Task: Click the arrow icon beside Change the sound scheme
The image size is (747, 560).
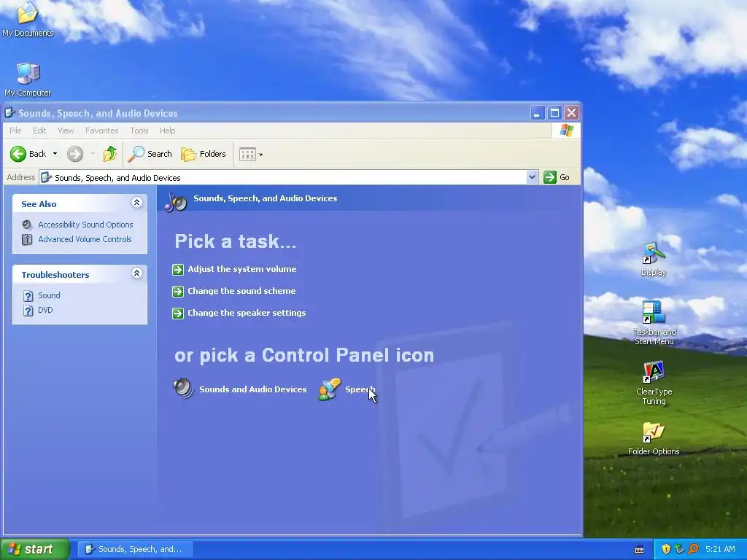Action: point(178,292)
